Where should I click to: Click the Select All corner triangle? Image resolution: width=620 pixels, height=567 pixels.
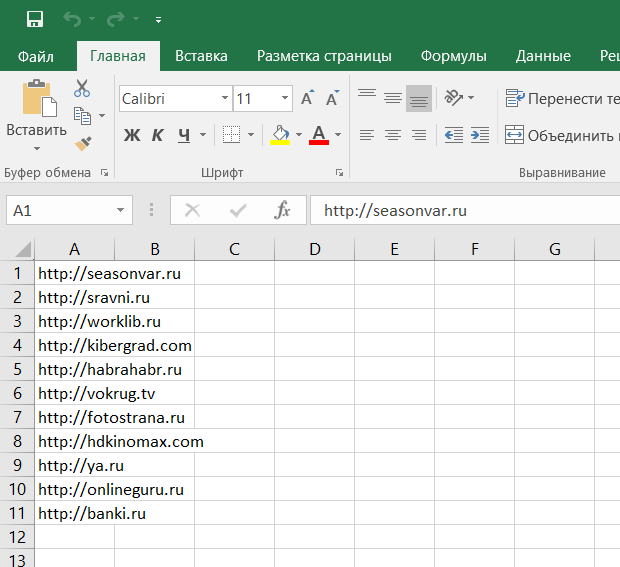pos(23,249)
